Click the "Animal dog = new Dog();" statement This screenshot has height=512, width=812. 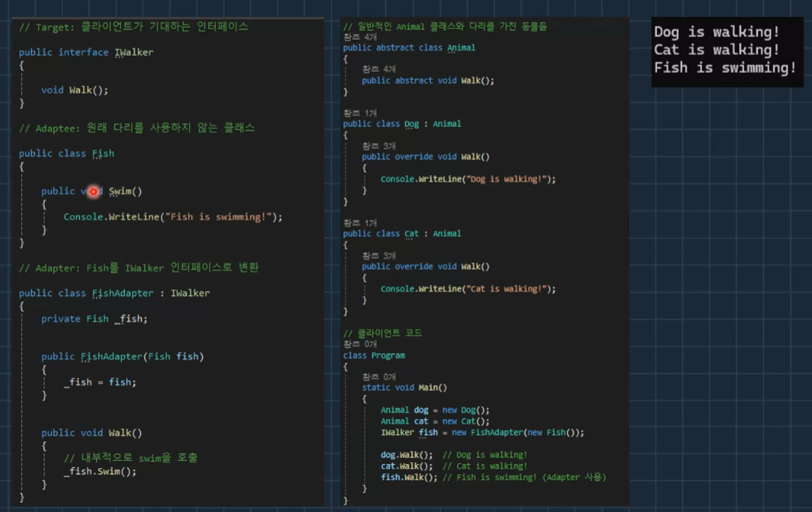(435, 410)
